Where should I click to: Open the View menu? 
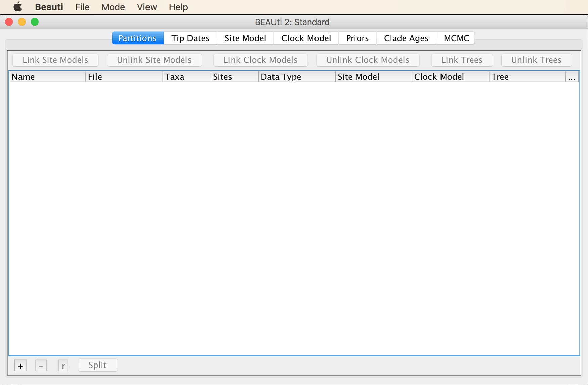147,7
